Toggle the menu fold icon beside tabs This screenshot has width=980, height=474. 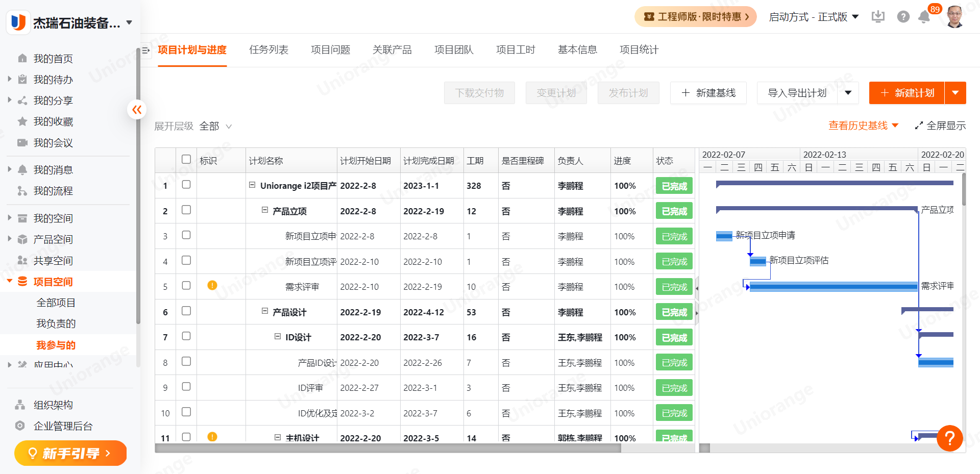click(x=146, y=50)
